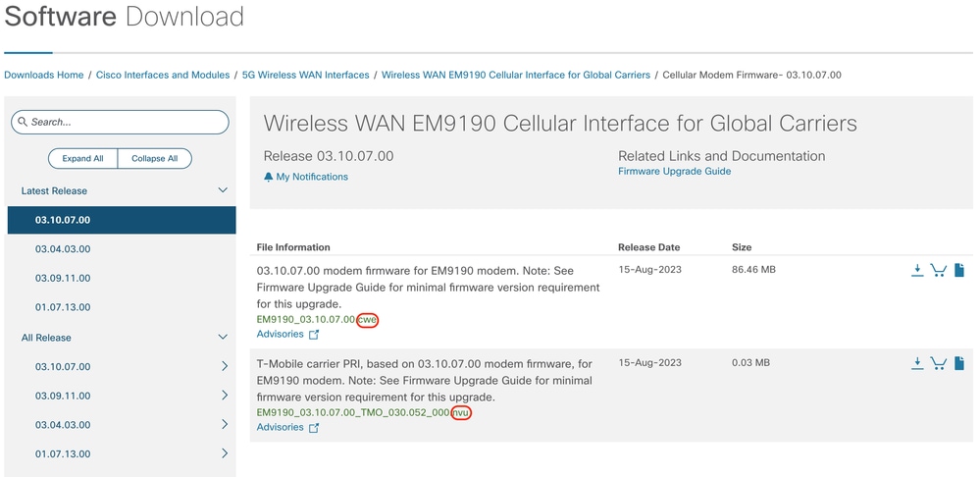This screenshot has width=980, height=477.
Task: Open 5G Wireless WAN Interfaces breadcrumb
Action: click(x=306, y=75)
